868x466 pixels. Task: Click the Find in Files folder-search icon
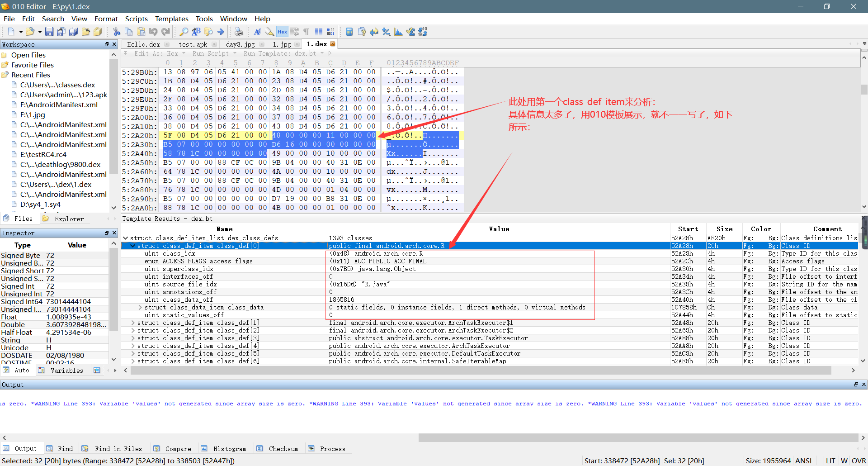point(208,32)
